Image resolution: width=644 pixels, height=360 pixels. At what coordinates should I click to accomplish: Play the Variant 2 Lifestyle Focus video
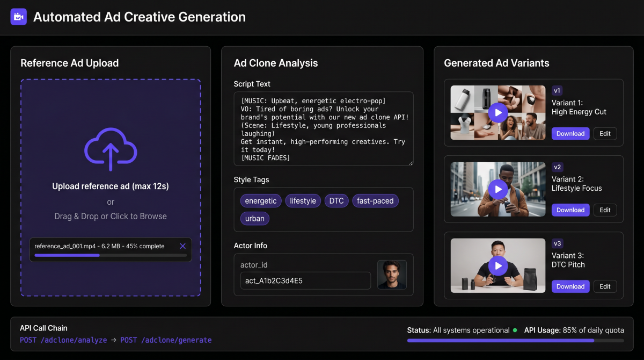[x=497, y=189]
